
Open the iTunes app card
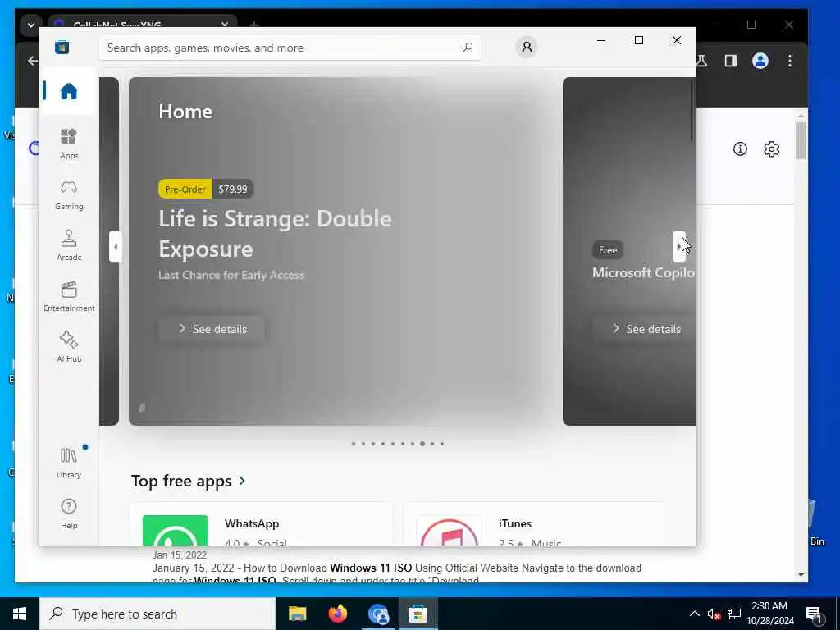(534, 525)
